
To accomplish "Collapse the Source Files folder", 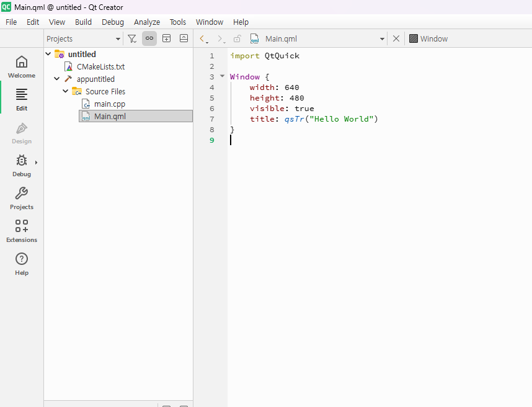I will [66, 91].
